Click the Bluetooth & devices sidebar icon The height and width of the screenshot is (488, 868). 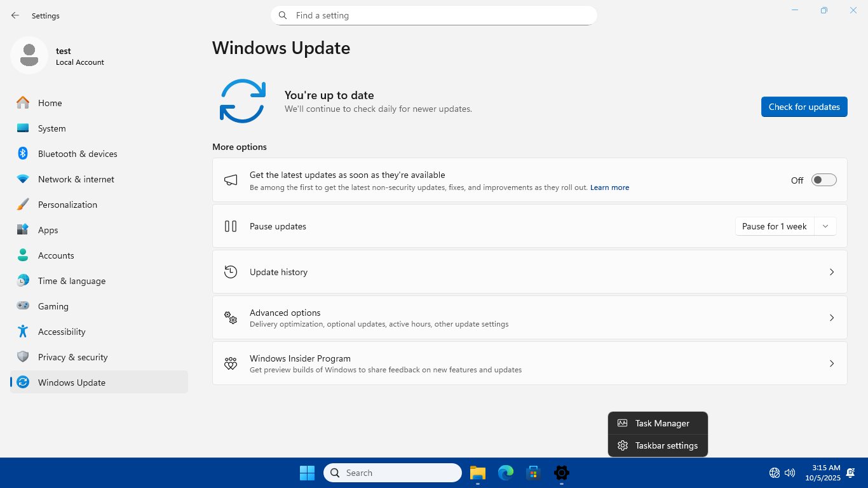pos(23,154)
